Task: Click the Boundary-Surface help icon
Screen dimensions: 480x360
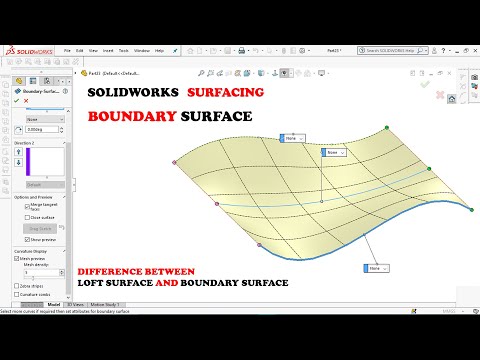Action: click(x=65, y=91)
